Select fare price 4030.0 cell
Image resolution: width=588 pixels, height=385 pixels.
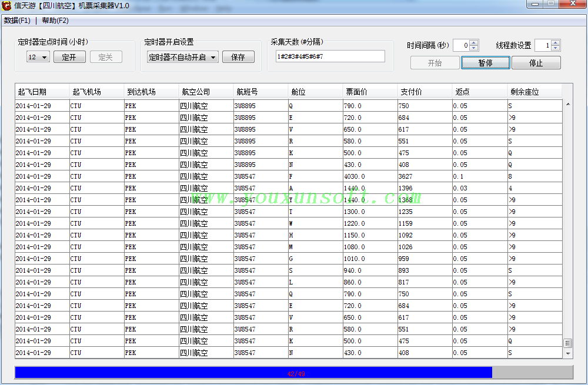pyautogui.click(x=370, y=176)
